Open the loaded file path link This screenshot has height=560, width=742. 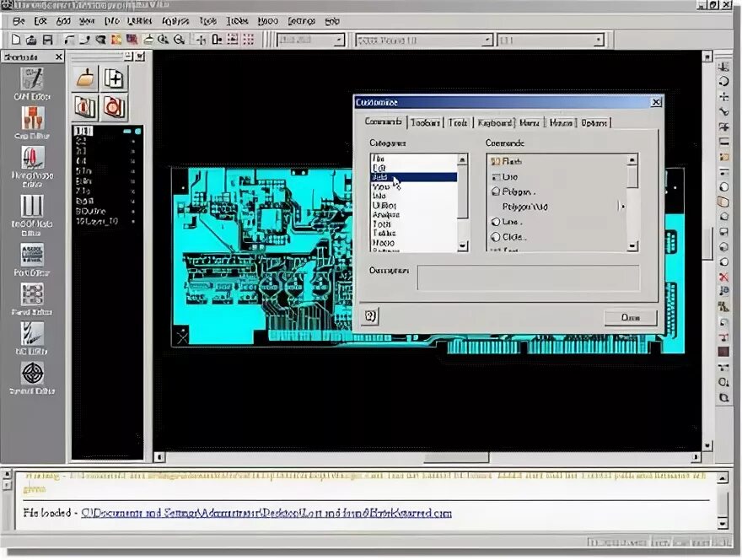tap(266, 513)
